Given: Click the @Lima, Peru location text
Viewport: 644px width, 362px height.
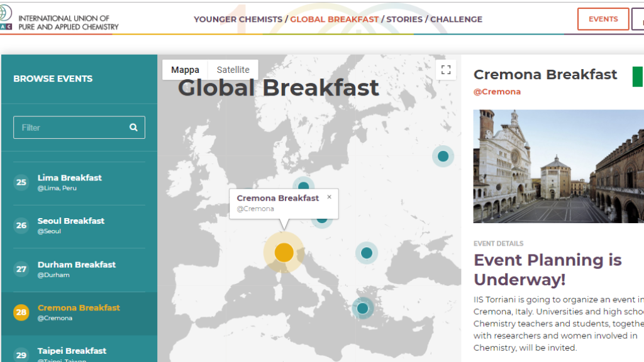Looking at the screenshot, I should click(57, 189).
